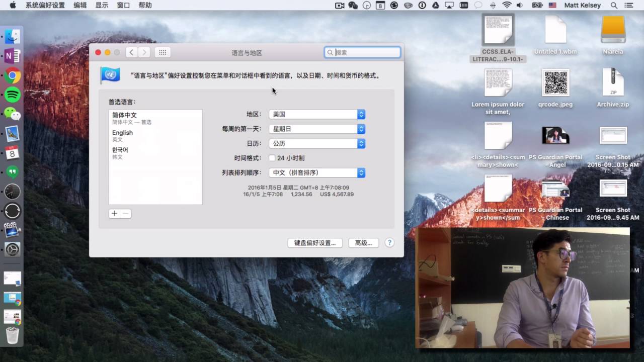The height and width of the screenshot is (362, 644).
Task: Select qrcode.jpeg on the desktop
Action: [x=555, y=89]
